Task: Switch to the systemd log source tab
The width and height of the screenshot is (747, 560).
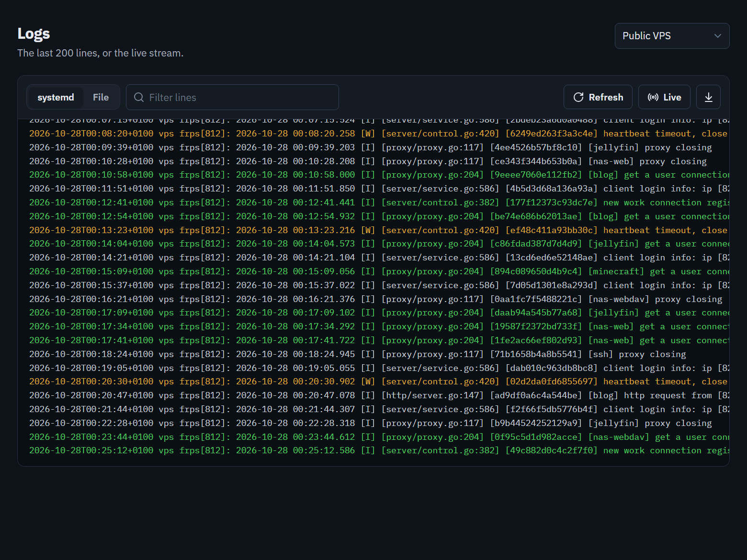Action: click(56, 97)
